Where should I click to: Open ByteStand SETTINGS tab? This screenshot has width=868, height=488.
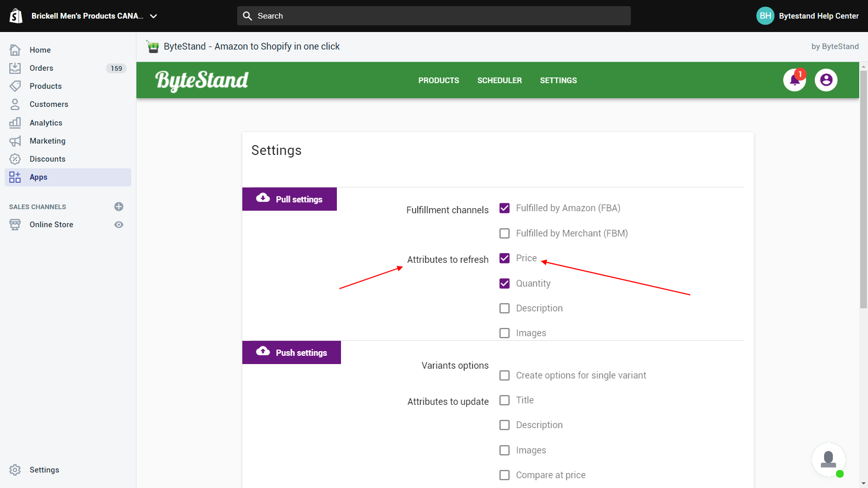559,81
